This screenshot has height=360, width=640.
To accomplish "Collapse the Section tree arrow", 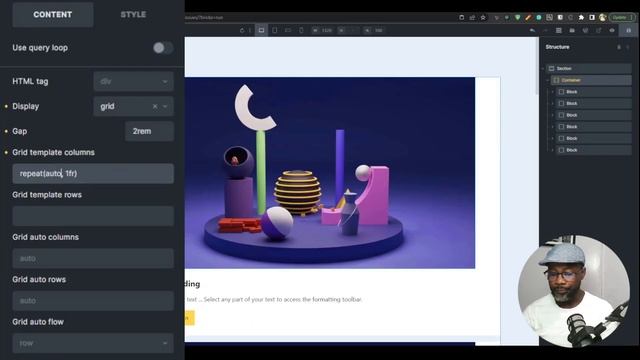I will (x=543, y=69).
